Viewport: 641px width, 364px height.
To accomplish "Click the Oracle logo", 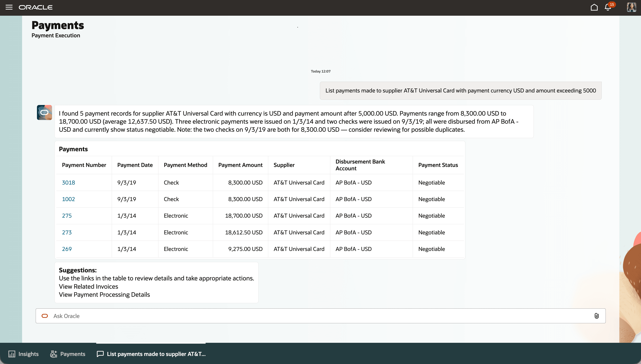I will [x=35, y=7].
